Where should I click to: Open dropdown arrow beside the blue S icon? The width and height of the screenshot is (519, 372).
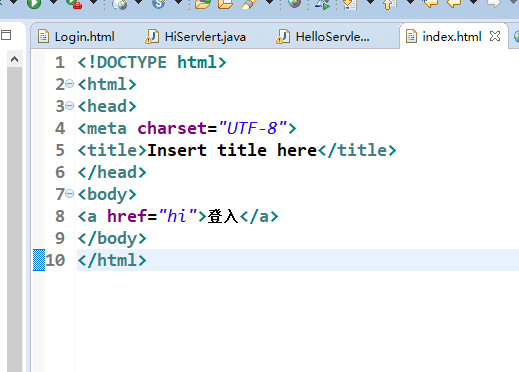pyautogui.click(x=179, y=3)
